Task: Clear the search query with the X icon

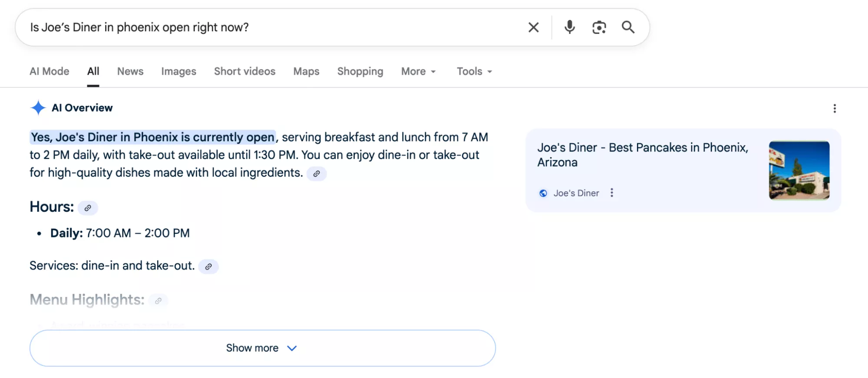Action: pyautogui.click(x=533, y=27)
